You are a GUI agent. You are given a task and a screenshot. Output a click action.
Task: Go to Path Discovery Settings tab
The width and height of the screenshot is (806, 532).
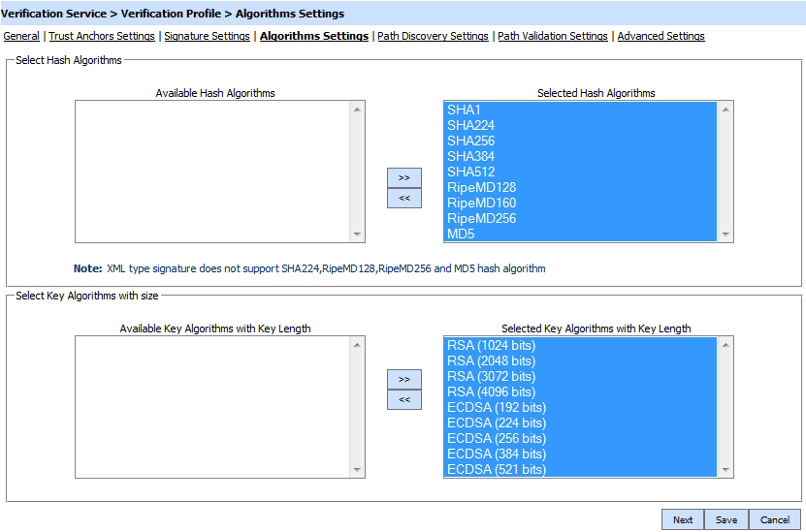coord(433,36)
